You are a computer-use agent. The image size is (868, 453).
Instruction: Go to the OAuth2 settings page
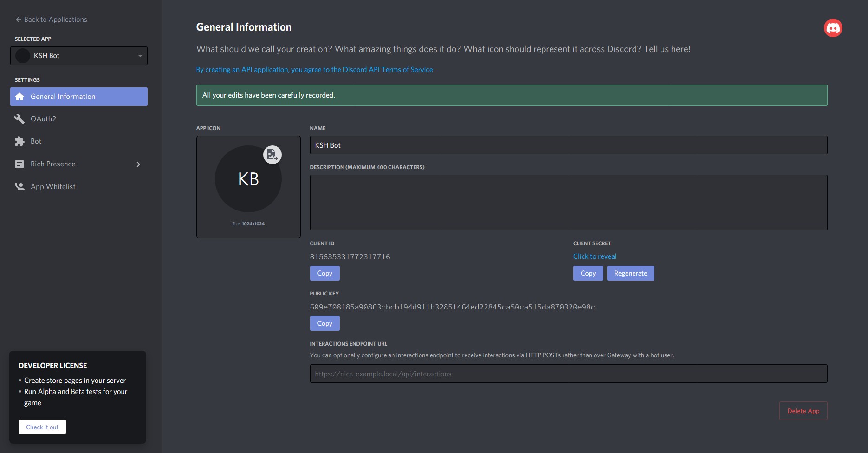click(x=79, y=119)
